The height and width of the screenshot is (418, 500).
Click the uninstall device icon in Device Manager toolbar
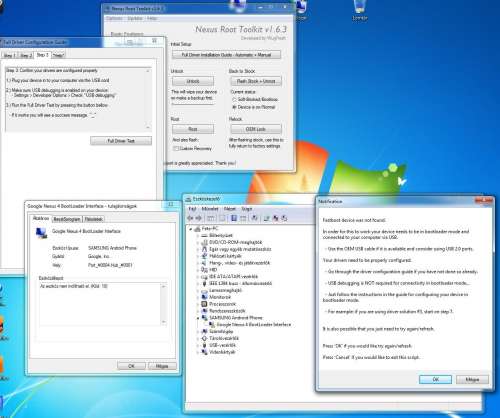[276, 218]
